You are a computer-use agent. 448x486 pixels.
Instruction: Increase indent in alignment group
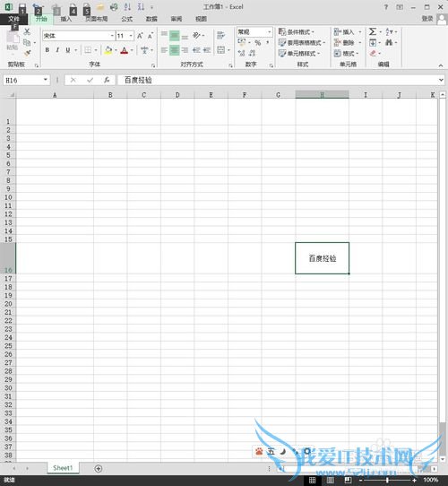point(207,50)
